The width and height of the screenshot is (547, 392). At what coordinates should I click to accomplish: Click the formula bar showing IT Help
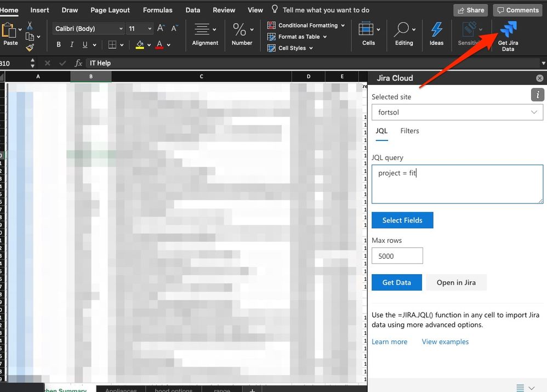click(312, 63)
